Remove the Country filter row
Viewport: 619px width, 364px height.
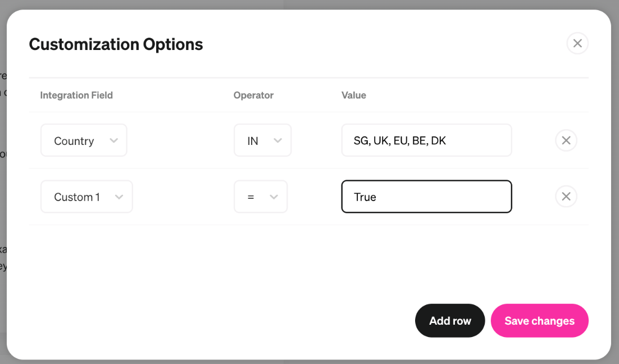point(566,140)
